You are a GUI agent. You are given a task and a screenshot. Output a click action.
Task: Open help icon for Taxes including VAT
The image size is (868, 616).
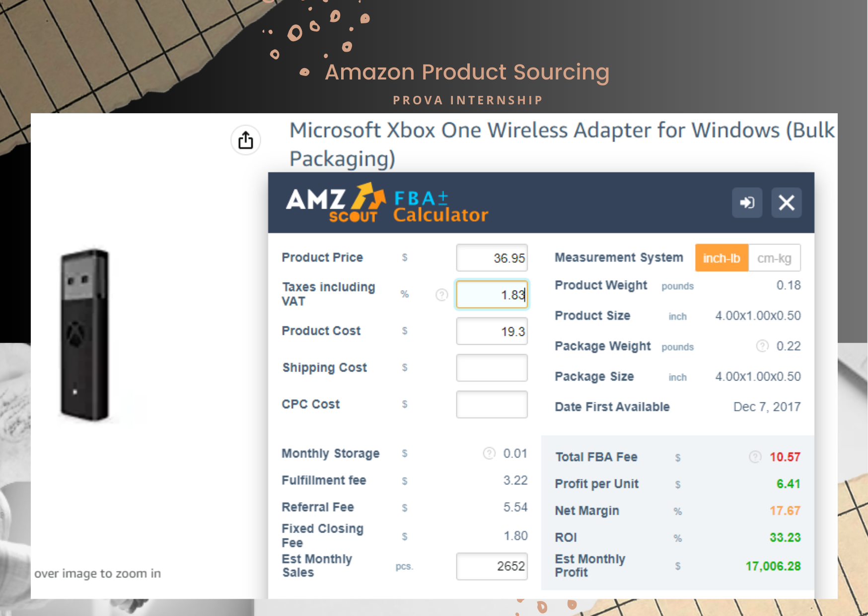[x=441, y=295]
